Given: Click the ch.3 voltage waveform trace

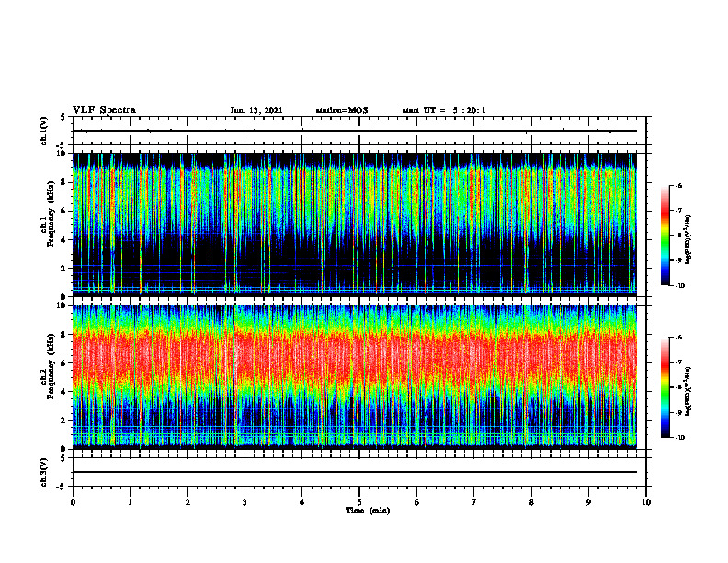Looking at the screenshot, I should (355, 472).
